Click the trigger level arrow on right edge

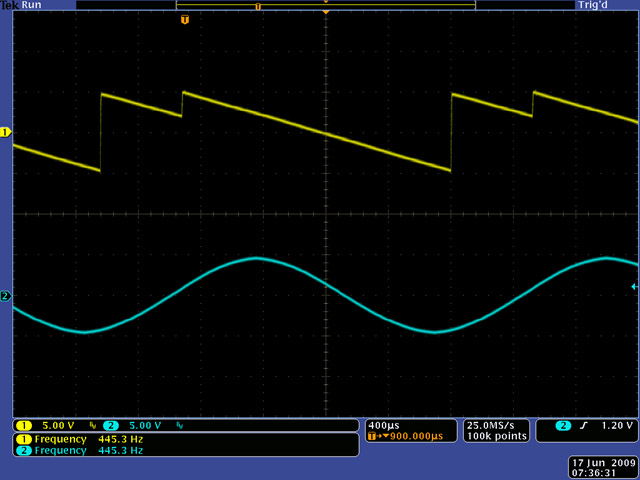tap(634, 287)
